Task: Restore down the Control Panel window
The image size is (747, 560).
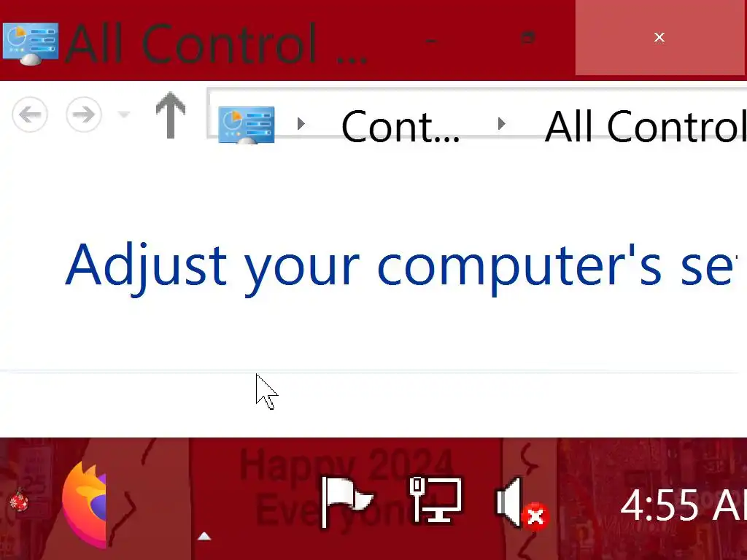Action: pyautogui.click(x=528, y=38)
